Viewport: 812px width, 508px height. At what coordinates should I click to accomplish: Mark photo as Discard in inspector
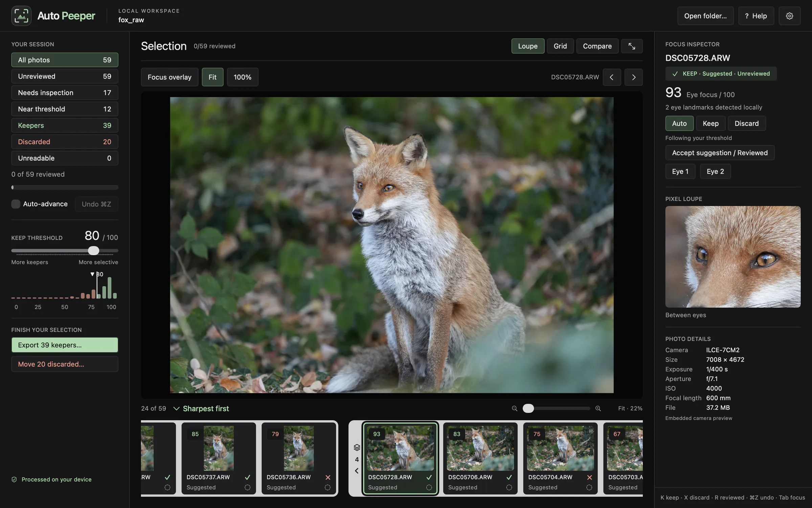(x=746, y=123)
